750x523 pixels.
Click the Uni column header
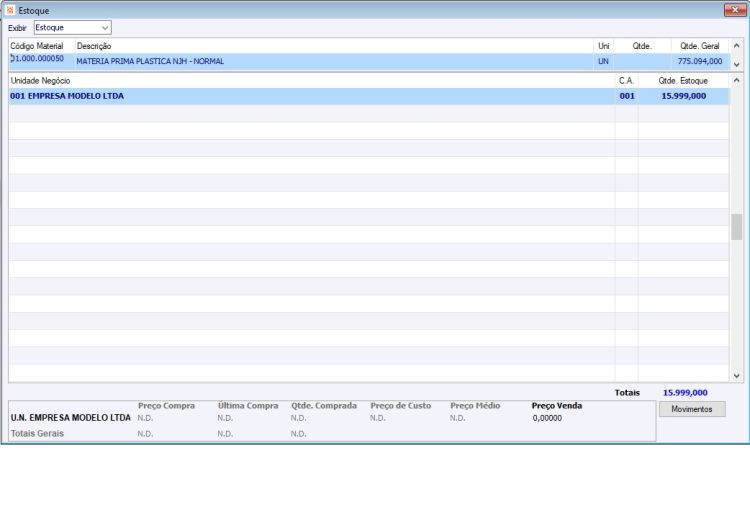tap(604, 46)
